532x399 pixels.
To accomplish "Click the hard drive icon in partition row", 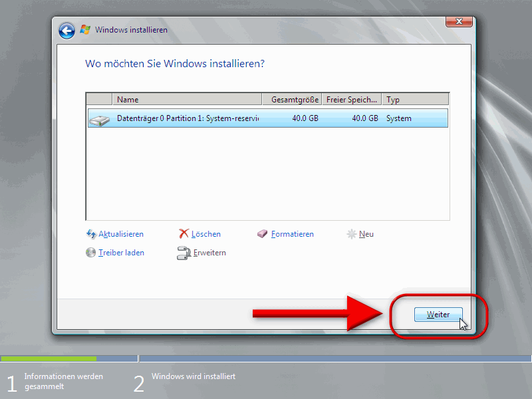I will click(x=100, y=119).
